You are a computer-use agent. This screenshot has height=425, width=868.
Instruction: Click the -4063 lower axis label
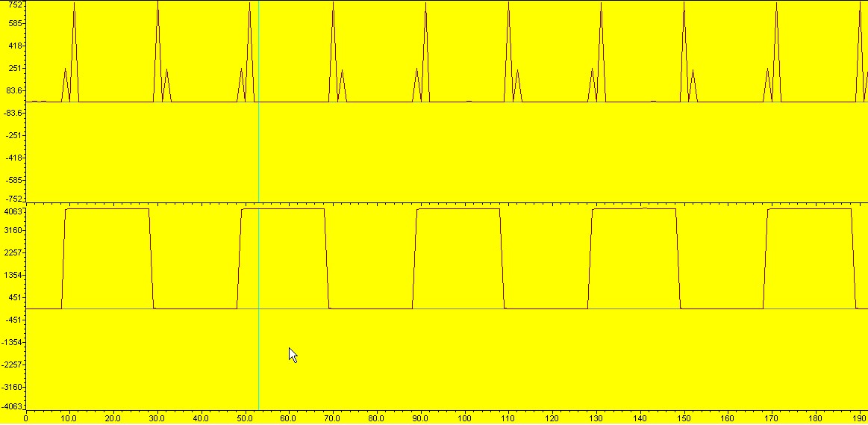12,406
